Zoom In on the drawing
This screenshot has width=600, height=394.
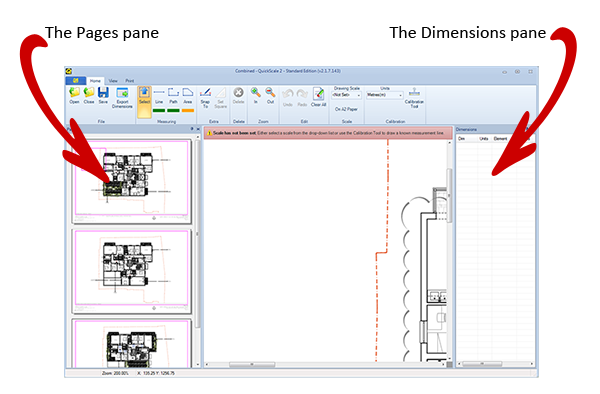(256, 95)
